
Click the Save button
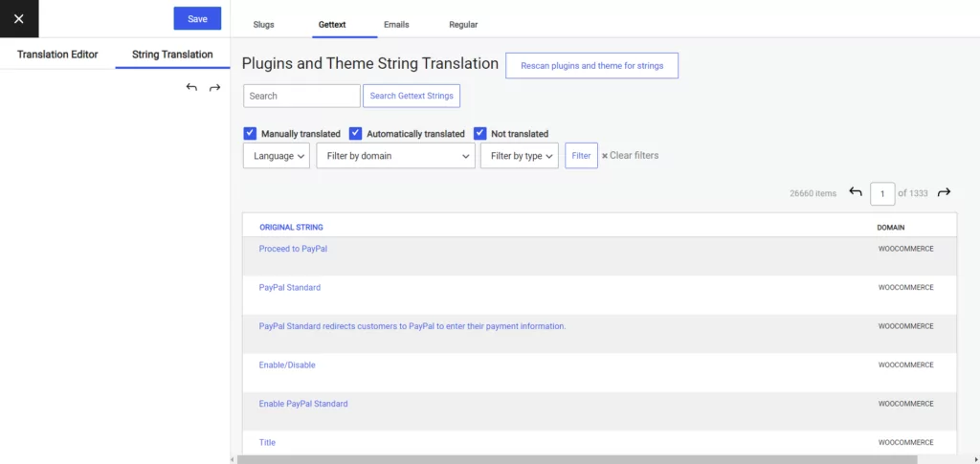(197, 19)
